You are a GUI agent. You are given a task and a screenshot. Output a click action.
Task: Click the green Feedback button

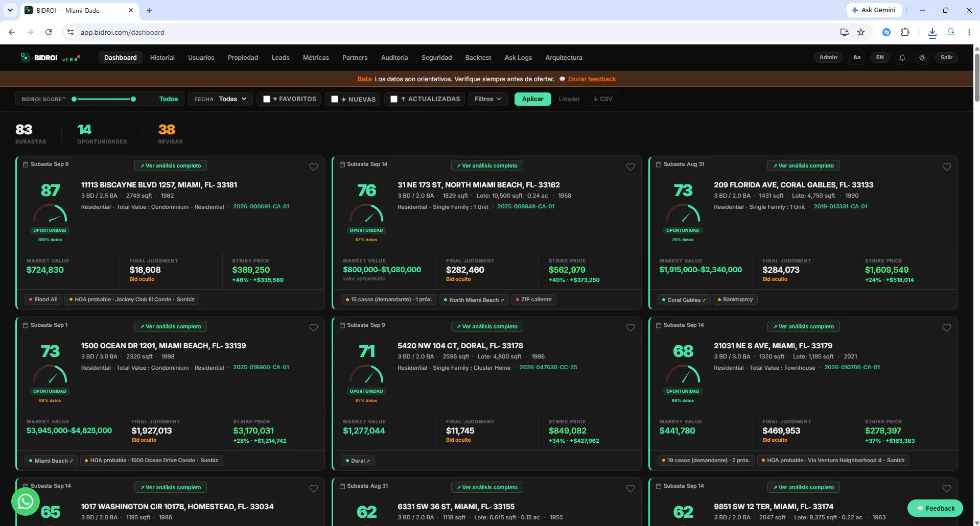click(935, 508)
